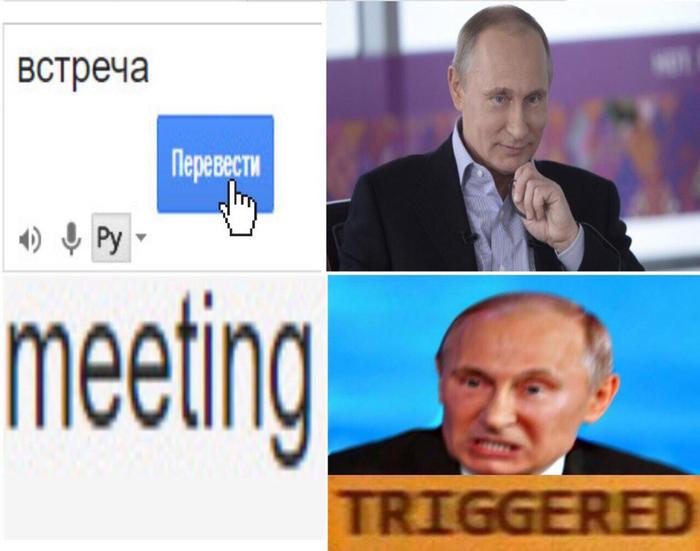Activate the microphone voice input icon
700x551 pixels.
tap(71, 238)
